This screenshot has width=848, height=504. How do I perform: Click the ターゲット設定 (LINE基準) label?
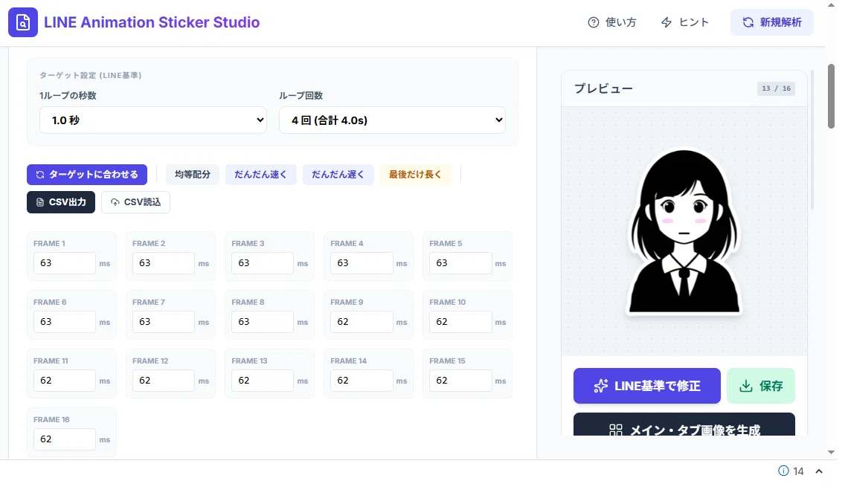[90, 76]
